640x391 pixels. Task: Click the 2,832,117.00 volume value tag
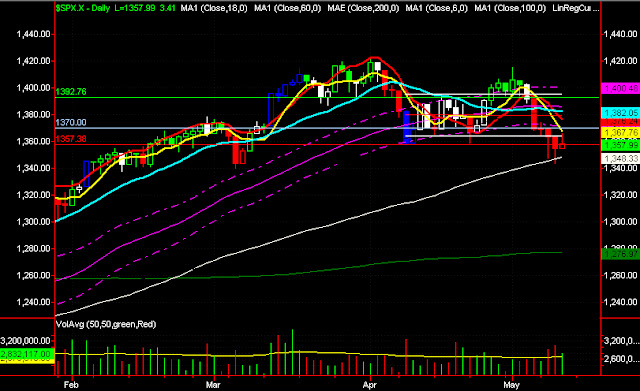click(27, 354)
